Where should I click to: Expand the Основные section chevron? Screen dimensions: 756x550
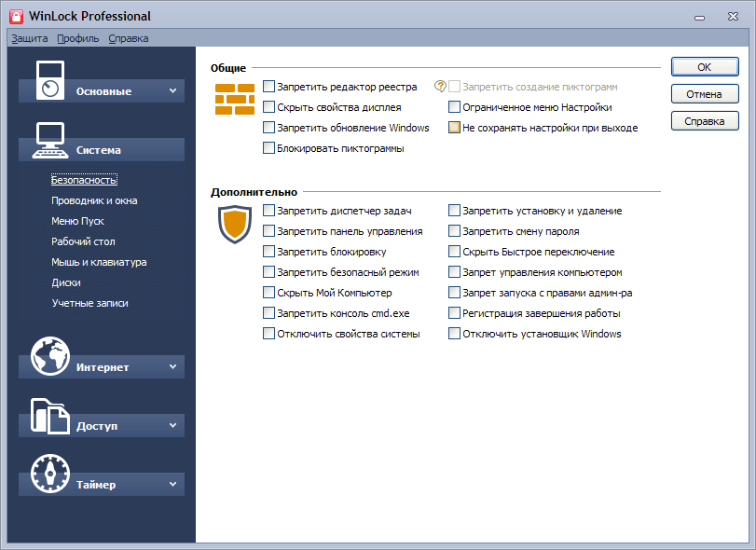click(172, 90)
